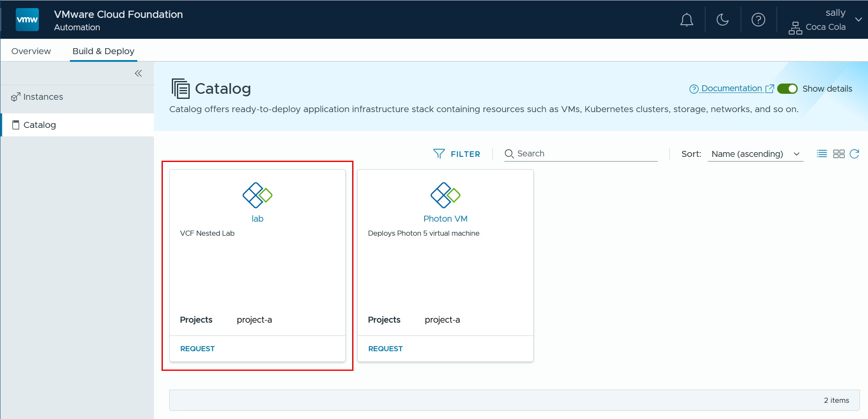868x419 pixels.
Task: Click the external link icon beside Documentation
Action: pyautogui.click(x=770, y=89)
